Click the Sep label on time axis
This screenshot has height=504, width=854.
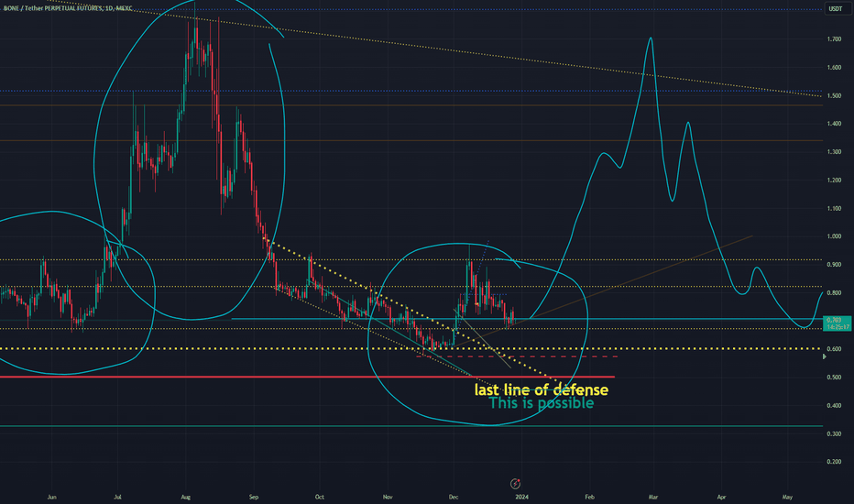point(253,497)
